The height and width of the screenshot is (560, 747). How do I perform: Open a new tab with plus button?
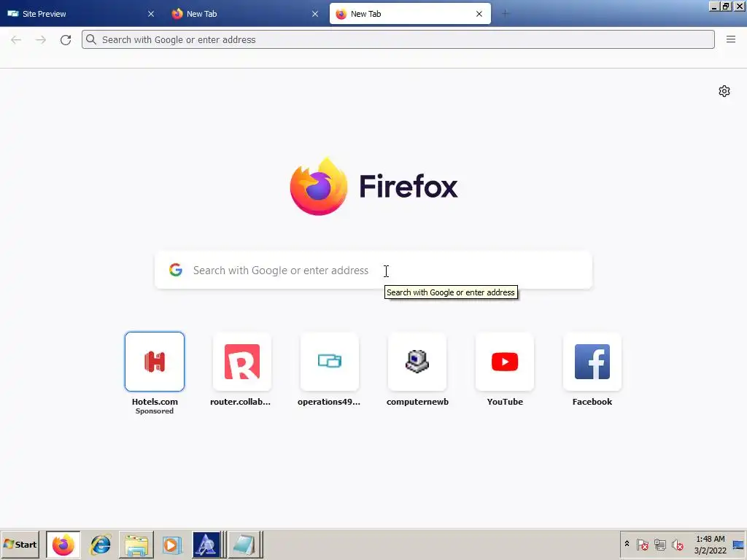tap(506, 14)
